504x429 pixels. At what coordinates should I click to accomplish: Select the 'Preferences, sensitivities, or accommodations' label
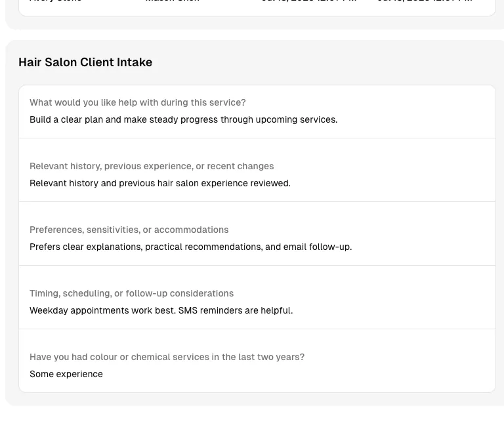click(129, 230)
